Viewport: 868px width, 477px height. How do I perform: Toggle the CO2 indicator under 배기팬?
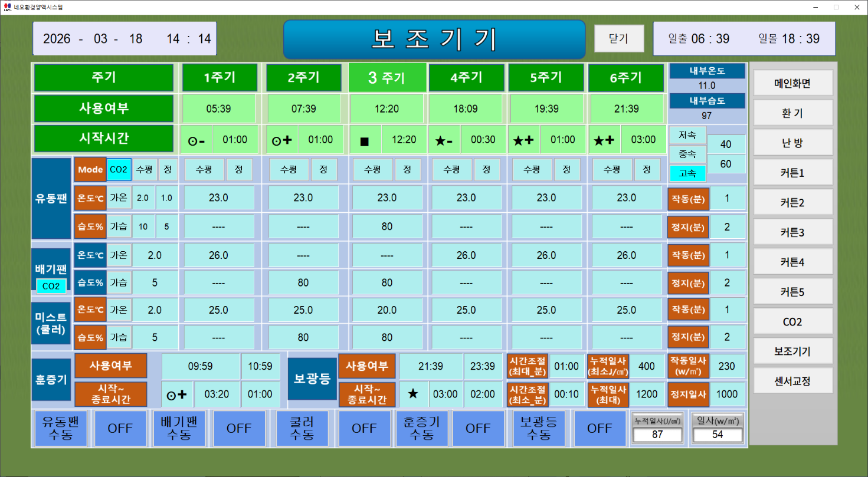click(51, 287)
